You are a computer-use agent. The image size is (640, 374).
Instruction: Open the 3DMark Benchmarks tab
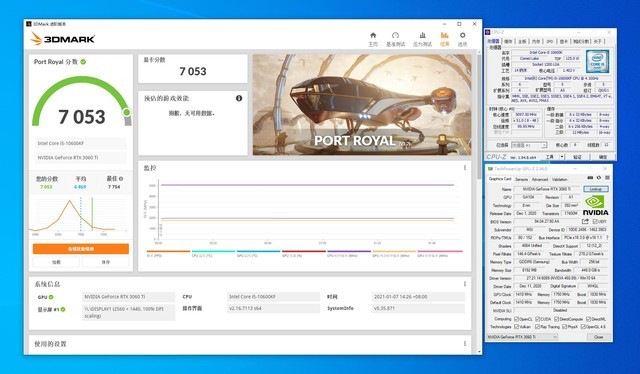pos(395,39)
